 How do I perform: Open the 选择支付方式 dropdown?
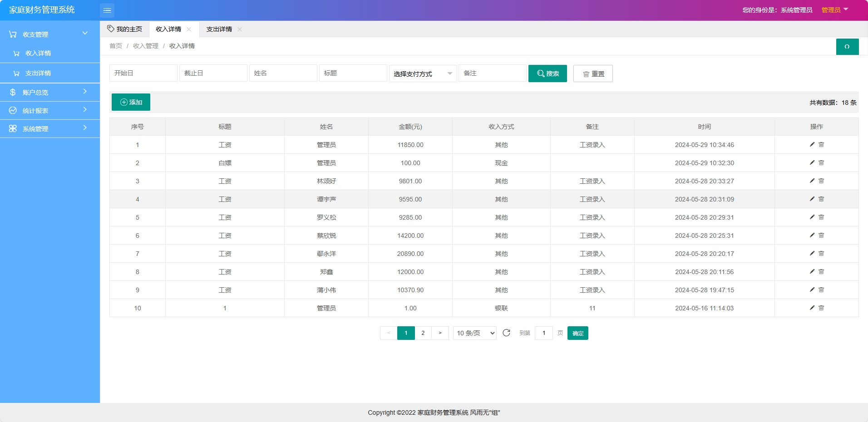point(422,73)
